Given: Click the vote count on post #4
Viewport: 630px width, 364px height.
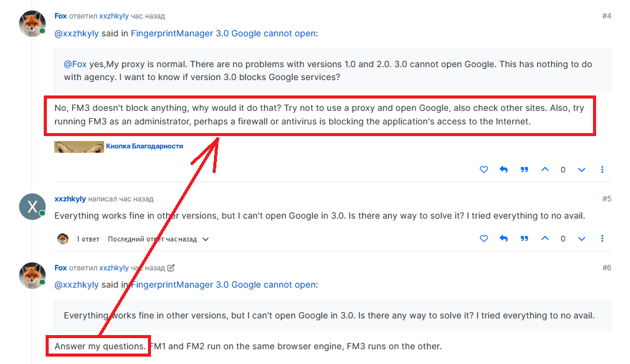Looking at the screenshot, I should (x=563, y=169).
